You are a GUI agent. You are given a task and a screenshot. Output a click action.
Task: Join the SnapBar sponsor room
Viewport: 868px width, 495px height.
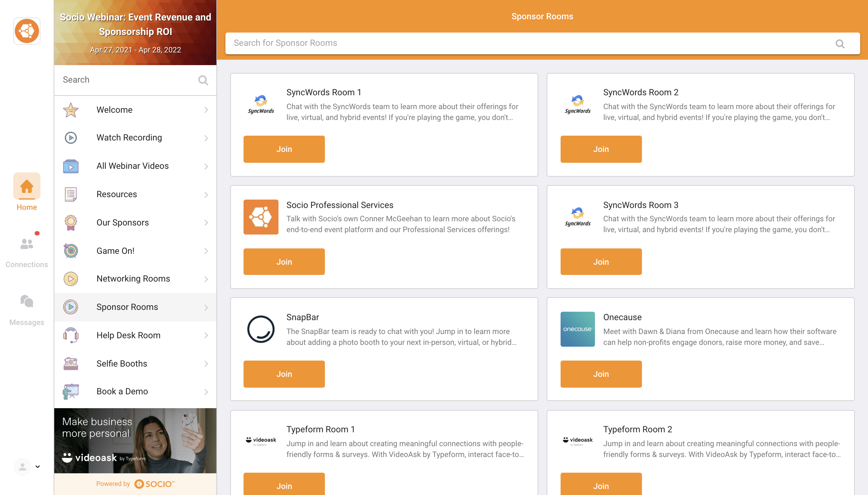pos(284,374)
